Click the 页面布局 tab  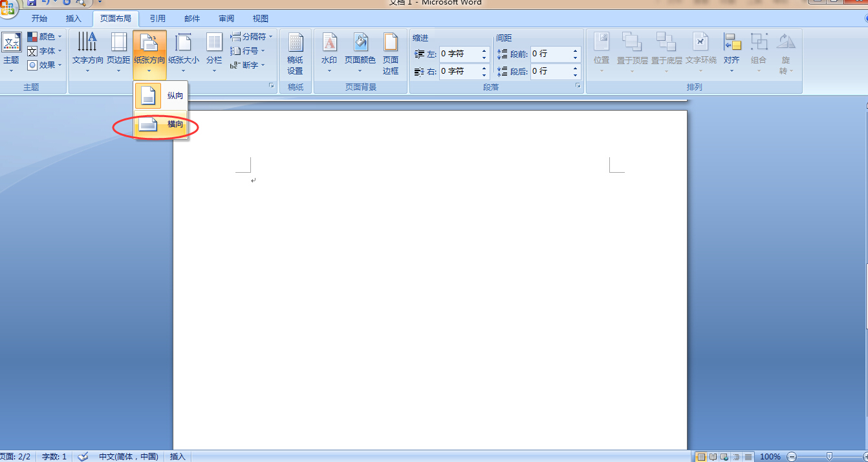tap(116, 19)
